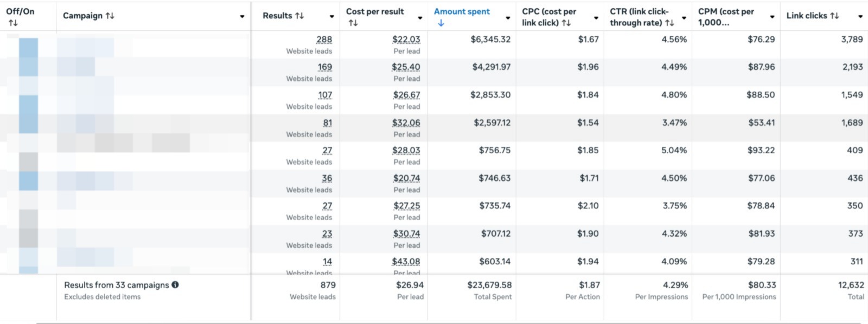Open the 288 website leads result link
Image resolution: width=868 pixels, height=324 pixels.
[x=324, y=40]
